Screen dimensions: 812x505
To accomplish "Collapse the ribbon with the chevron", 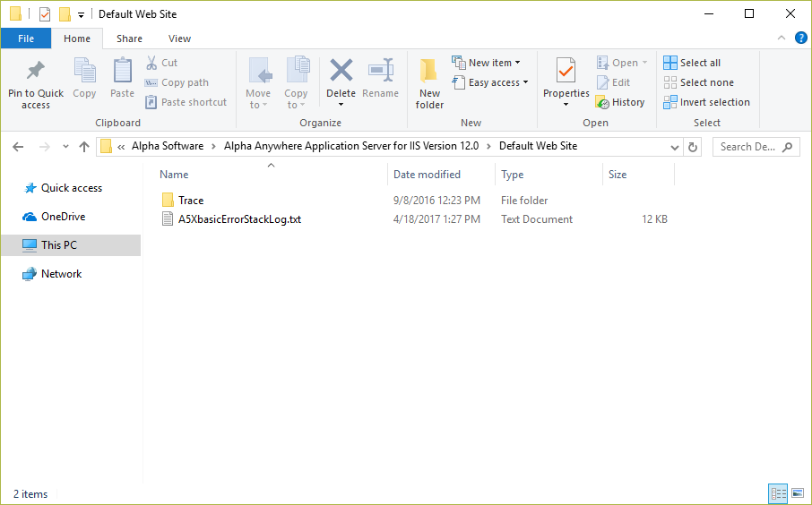I will [x=781, y=38].
